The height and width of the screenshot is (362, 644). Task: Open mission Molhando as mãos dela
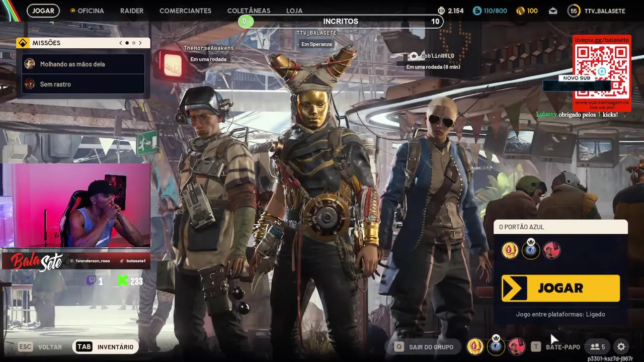[x=83, y=64]
